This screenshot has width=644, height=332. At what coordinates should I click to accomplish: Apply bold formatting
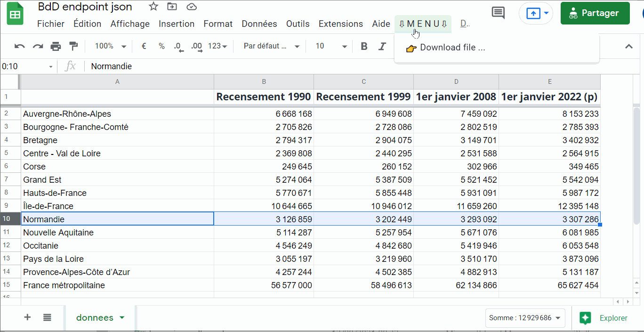[x=364, y=46]
